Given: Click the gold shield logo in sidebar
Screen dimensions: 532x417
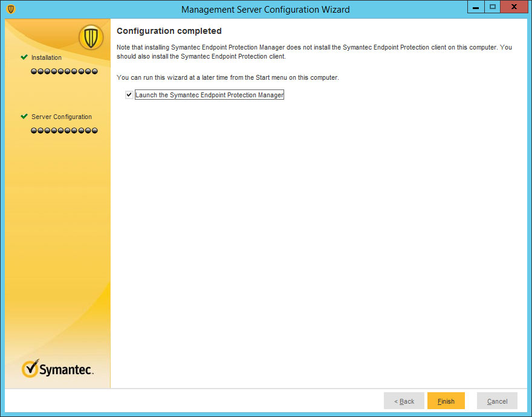Looking at the screenshot, I should click(x=91, y=37).
